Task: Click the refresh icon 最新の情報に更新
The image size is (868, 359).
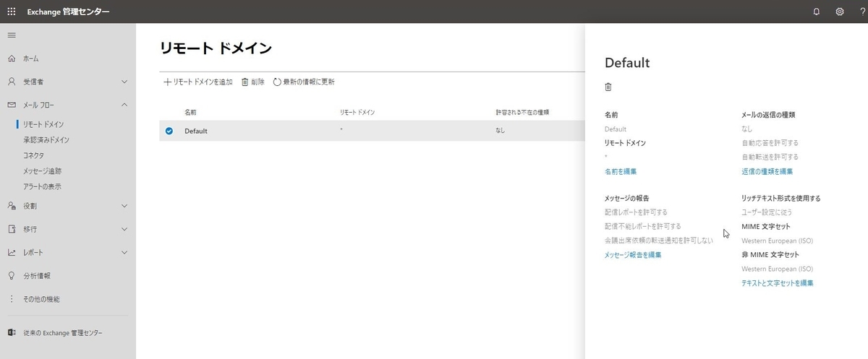Action: tap(277, 82)
